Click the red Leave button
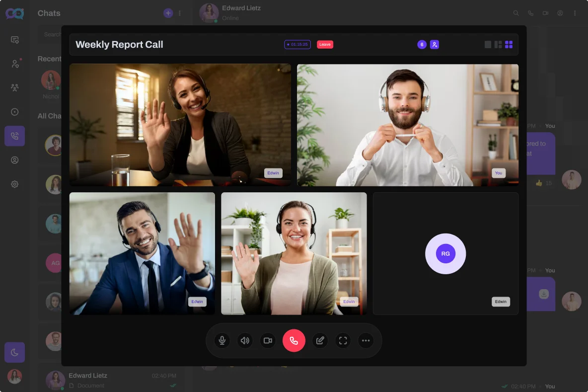 coord(325,45)
